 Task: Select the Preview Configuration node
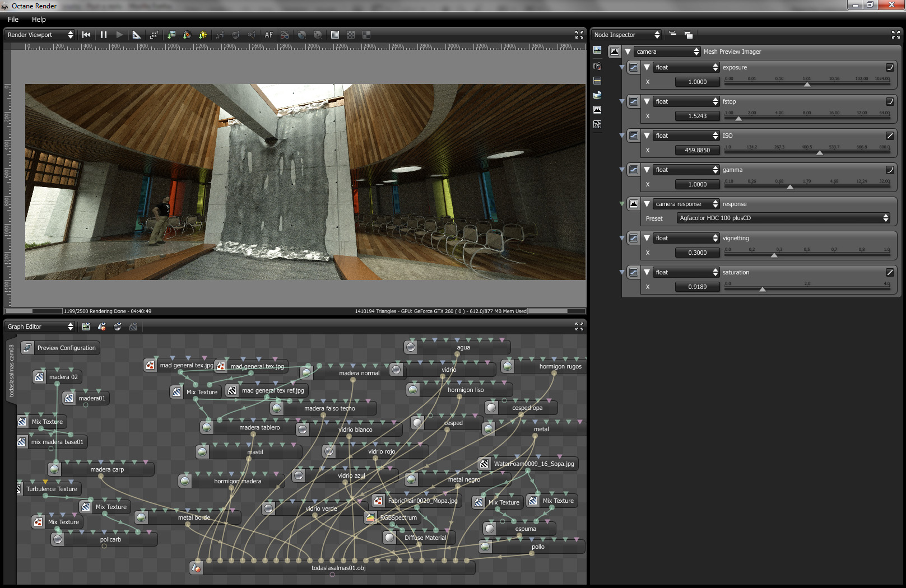pos(61,348)
